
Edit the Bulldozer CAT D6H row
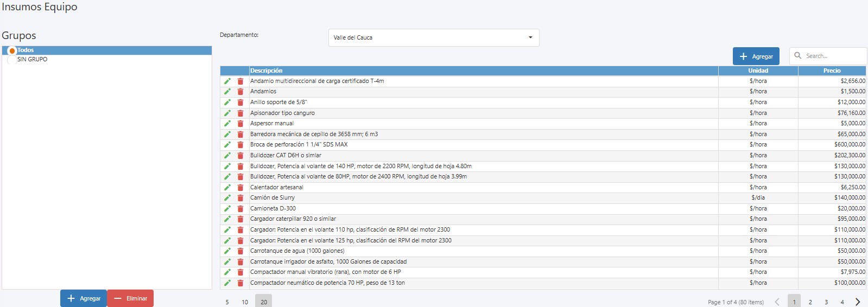[227, 156]
